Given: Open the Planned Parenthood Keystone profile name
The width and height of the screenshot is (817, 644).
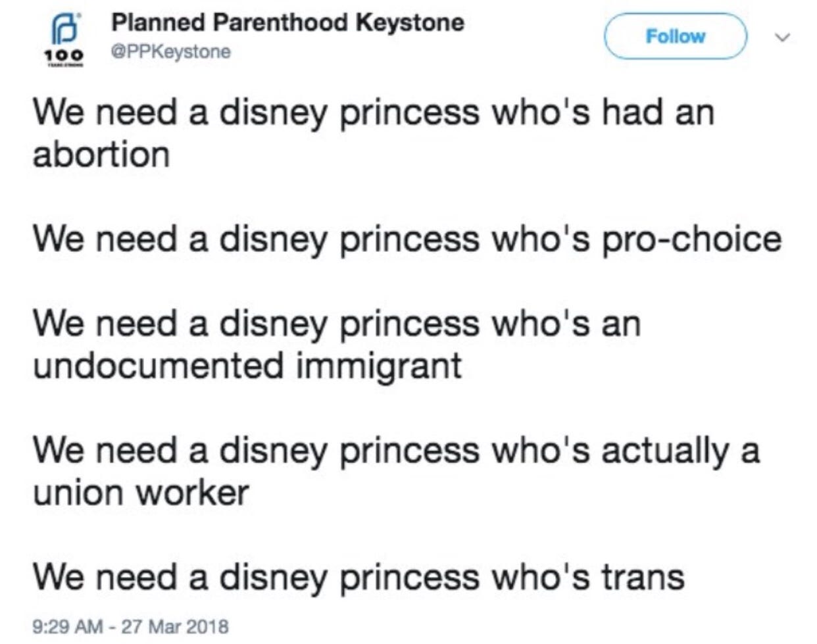Looking at the screenshot, I should pyautogui.click(x=287, y=23).
